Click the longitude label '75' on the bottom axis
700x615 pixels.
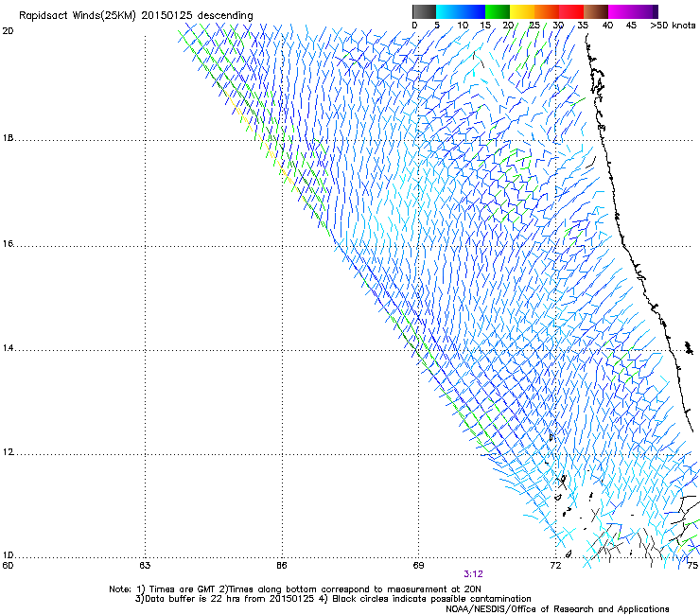click(692, 566)
